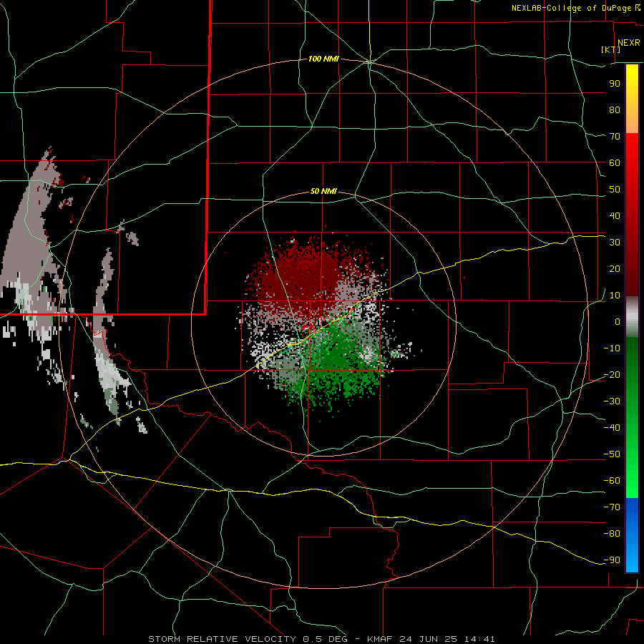Image resolution: width=644 pixels, height=644 pixels.
Task: Click the positive 60 scale value
Action: pos(615,162)
